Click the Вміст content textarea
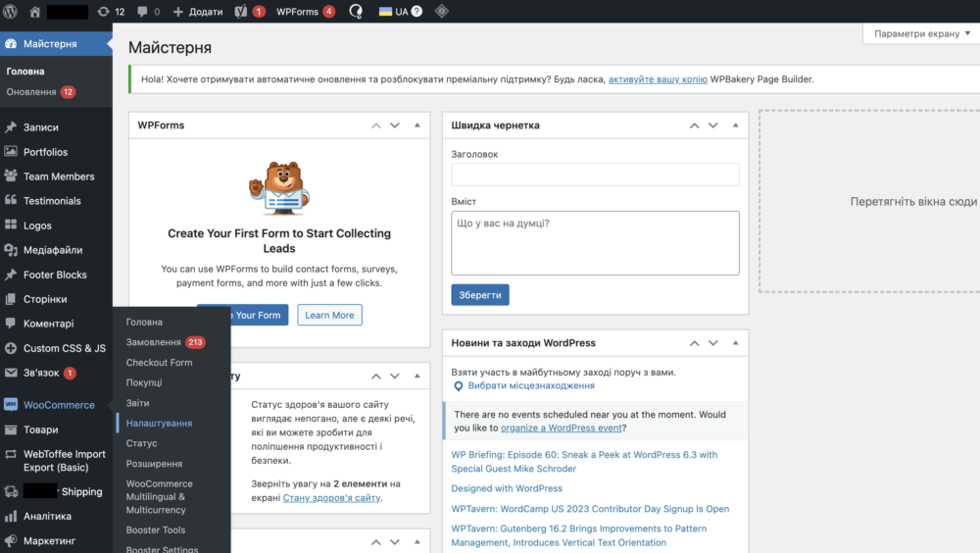The image size is (980, 553). [x=595, y=243]
